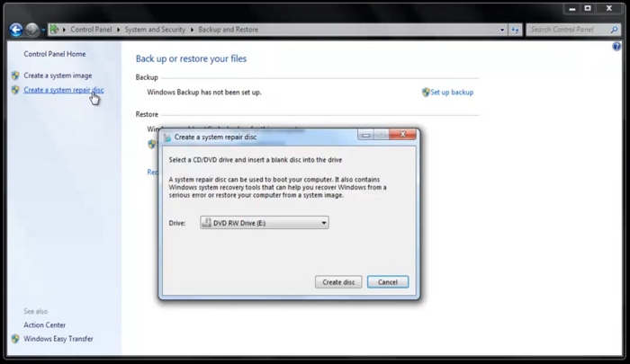
Task: Click the Set up backup link
Action: point(452,93)
